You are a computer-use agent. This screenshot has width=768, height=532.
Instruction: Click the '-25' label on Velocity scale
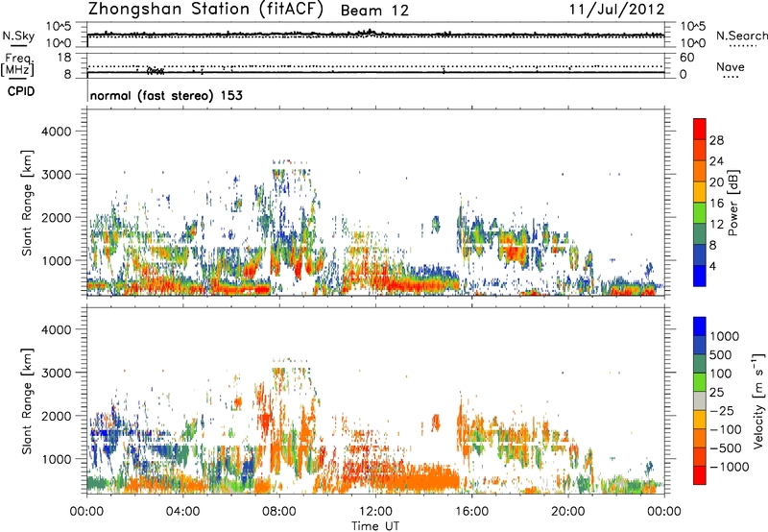point(721,410)
